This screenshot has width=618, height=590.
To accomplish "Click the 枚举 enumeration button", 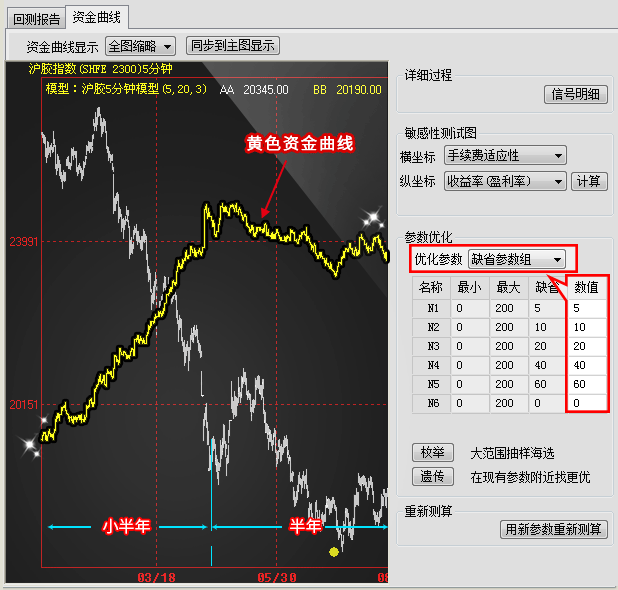I will point(431,453).
